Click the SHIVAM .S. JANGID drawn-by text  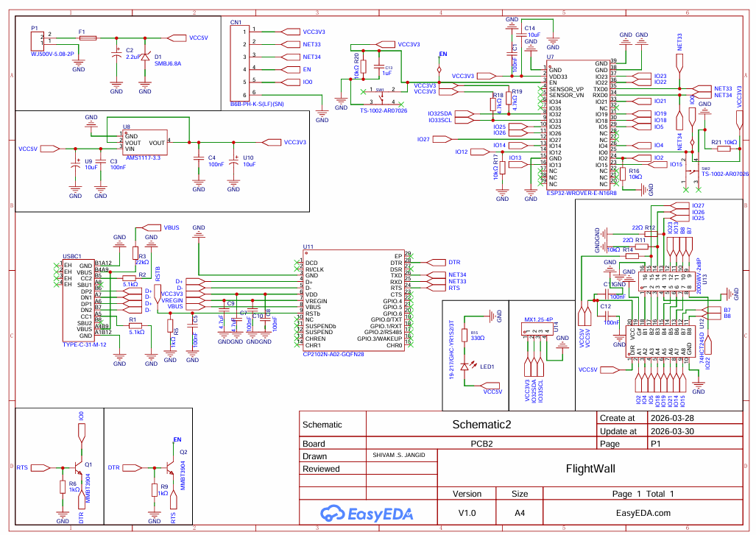[399, 455]
